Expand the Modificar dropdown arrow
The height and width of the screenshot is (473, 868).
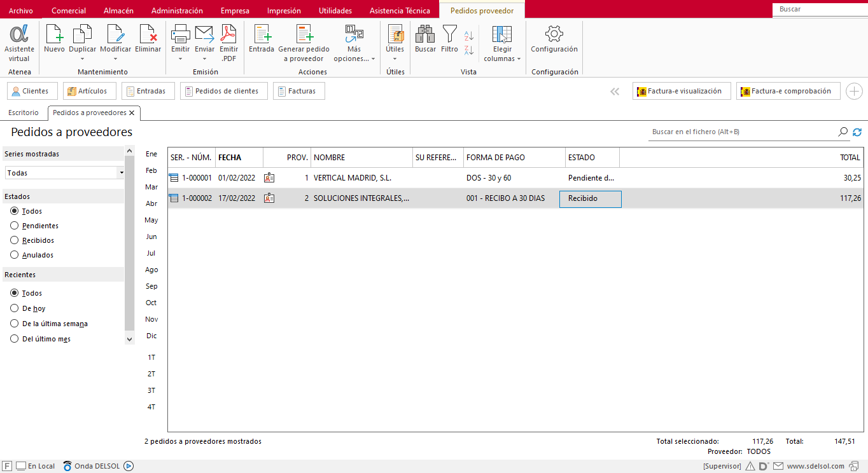[x=115, y=59]
